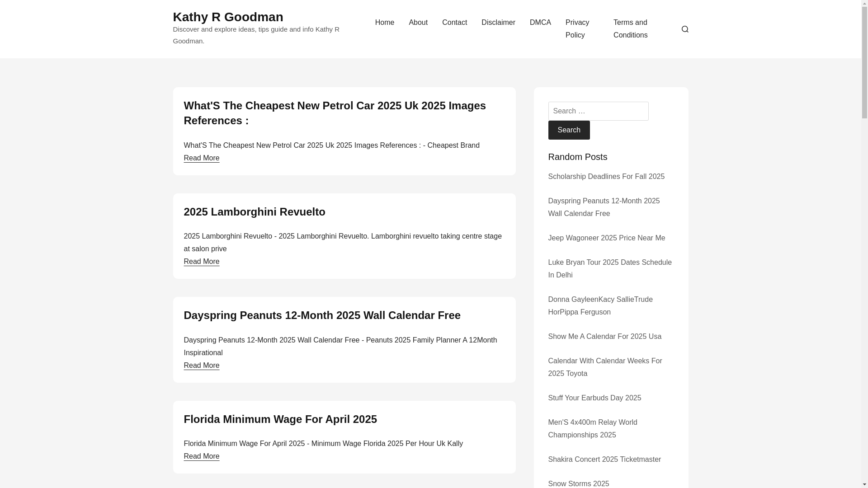Open the 2025 Lamborghini Revuelto post title
868x488 pixels.
coord(254,212)
